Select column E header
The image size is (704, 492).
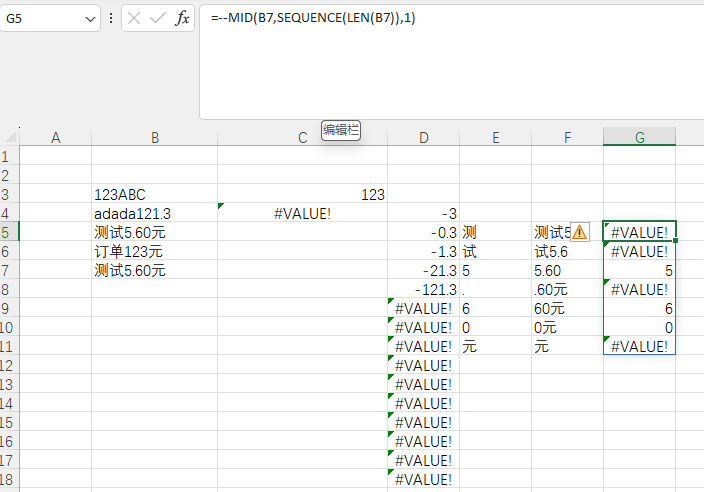(x=495, y=137)
